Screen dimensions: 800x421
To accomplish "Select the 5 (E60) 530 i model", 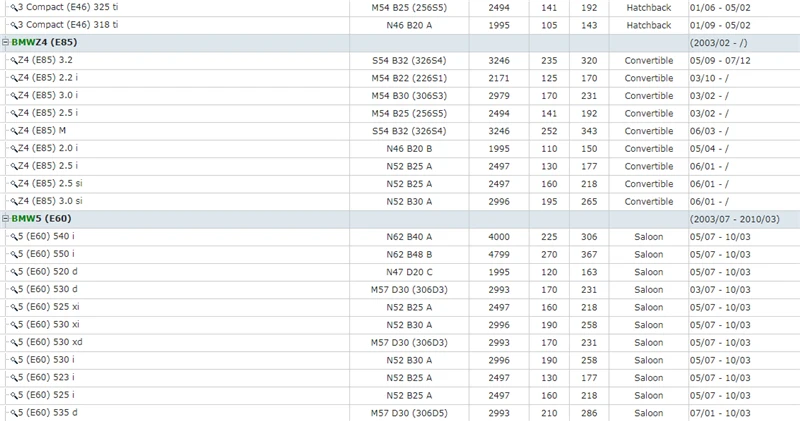I will [x=46, y=359].
